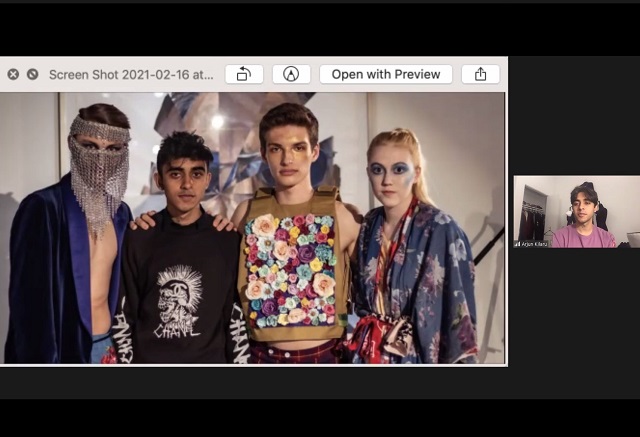Select the participant video thumbnail on the right
640x437 pixels.
pyautogui.click(x=576, y=212)
